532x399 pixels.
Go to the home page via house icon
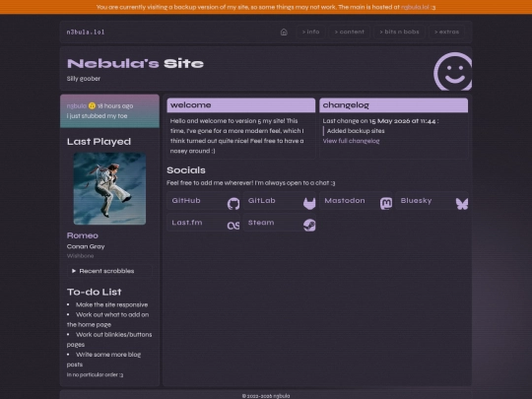[x=284, y=32]
